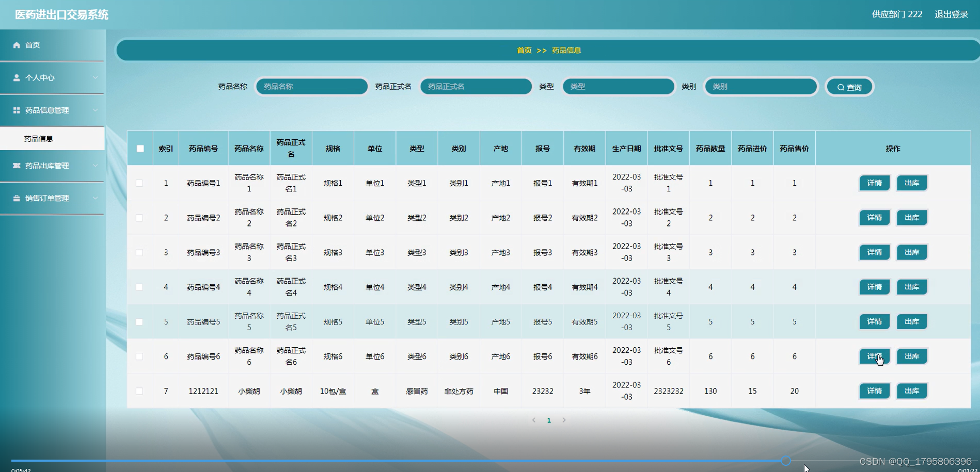This screenshot has height=472, width=980.
Task: Click the 查询 search button
Action: pos(849,87)
